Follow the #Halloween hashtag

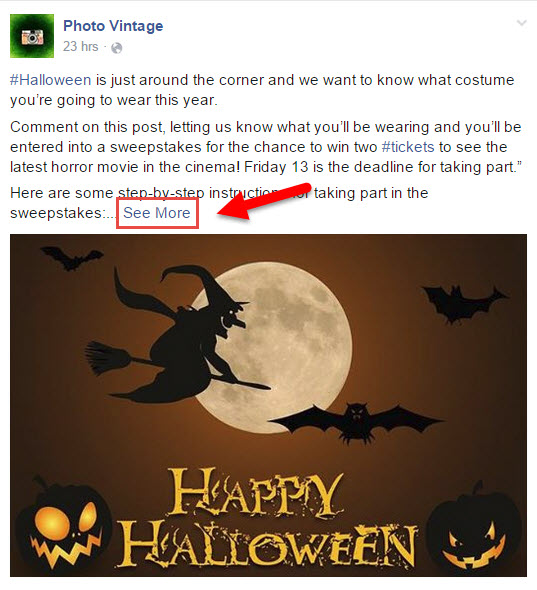click(x=50, y=80)
